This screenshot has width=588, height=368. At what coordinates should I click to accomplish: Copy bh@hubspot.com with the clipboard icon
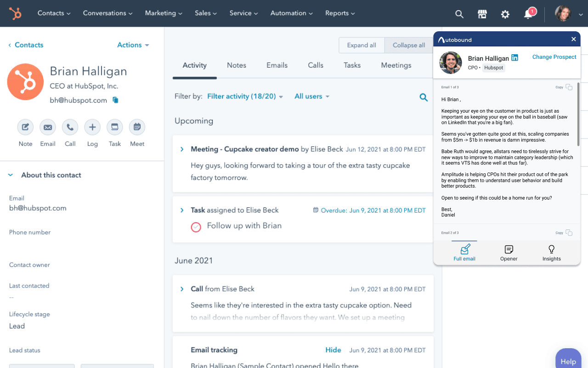point(115,100)
